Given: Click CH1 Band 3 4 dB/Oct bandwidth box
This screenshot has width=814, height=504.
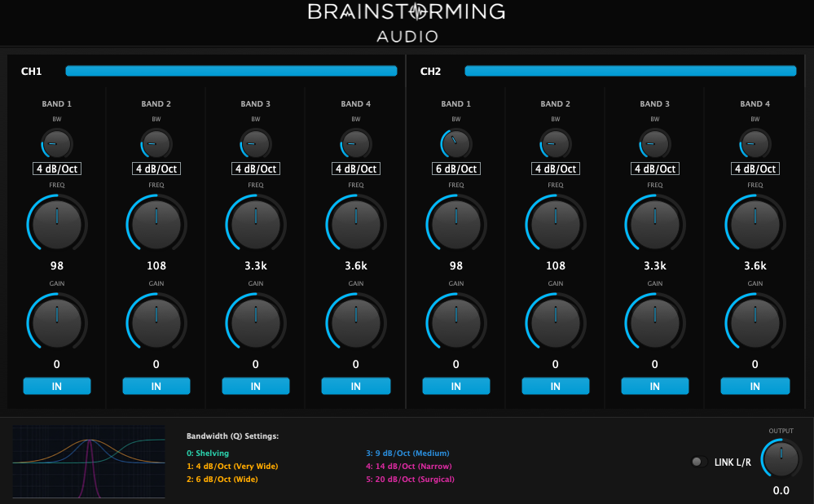Looking at the screenshot, I should [255, 169].
